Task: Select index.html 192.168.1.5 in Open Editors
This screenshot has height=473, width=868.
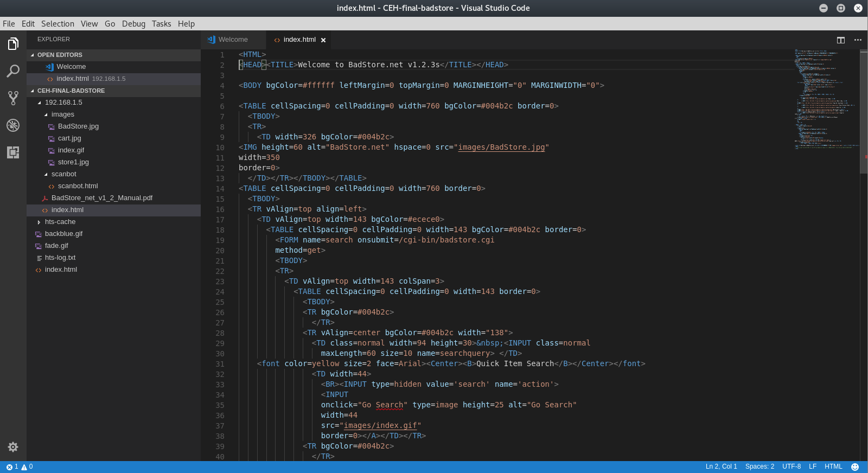Action: 113,79
